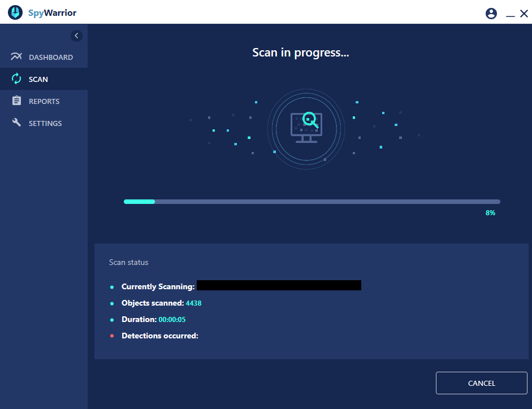This screenshot has height=409, width=532.
Task: Click the 8% progress percentage
Action: click(x=490, y=213)
